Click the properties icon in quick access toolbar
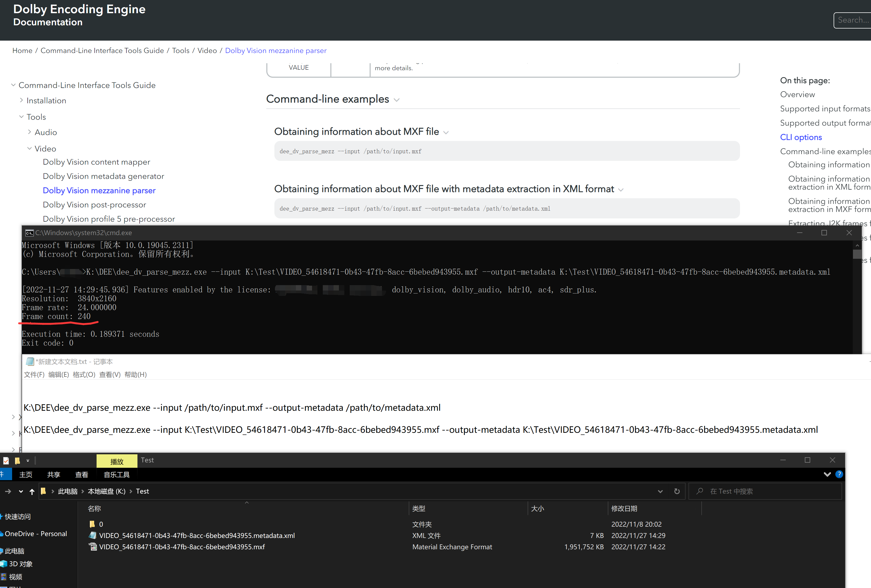 [6, 461]
